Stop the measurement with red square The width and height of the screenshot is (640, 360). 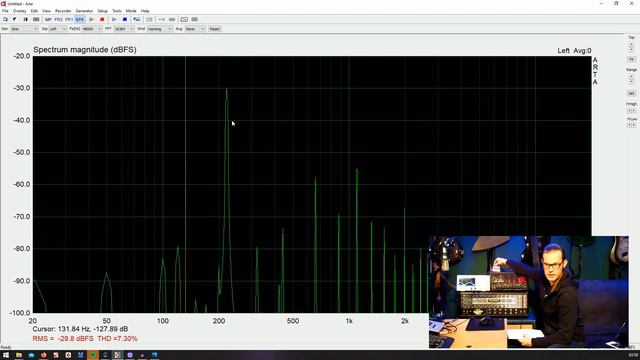pyautogui.click(x=102, y=20)
